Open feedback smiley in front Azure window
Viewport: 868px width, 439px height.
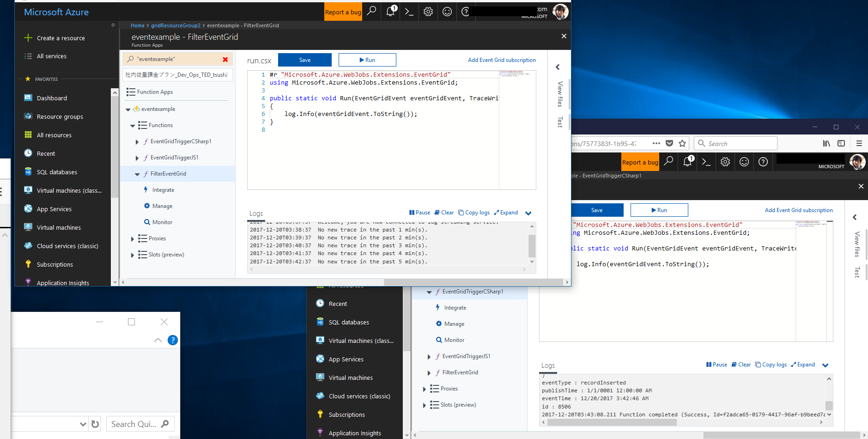[x=447, y=12]
